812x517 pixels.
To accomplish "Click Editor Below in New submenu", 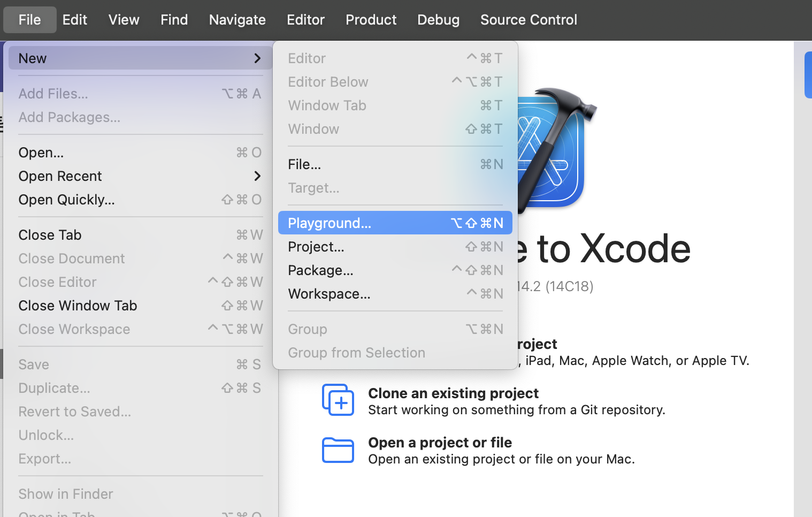I will [395, 82].
